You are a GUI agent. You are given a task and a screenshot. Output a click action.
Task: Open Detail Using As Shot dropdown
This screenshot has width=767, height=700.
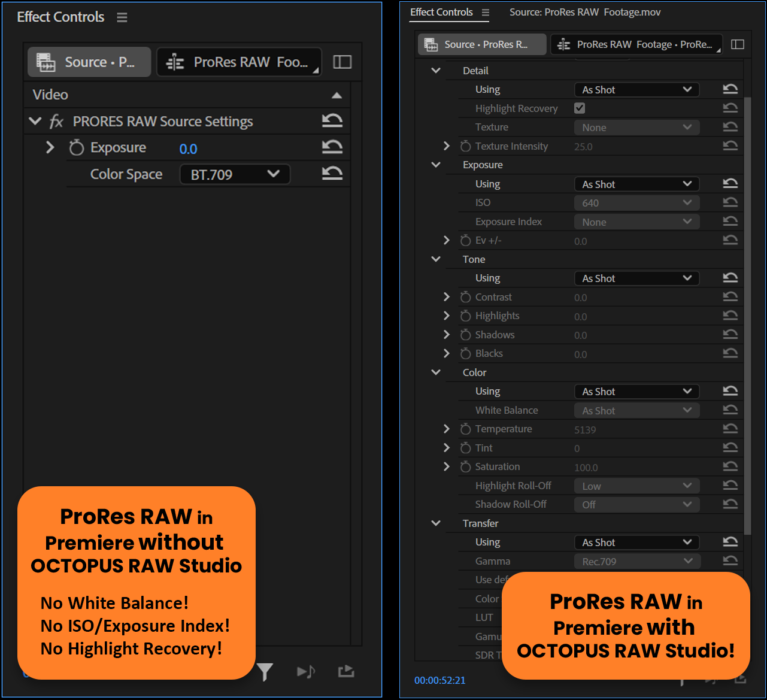coord(637,90)
